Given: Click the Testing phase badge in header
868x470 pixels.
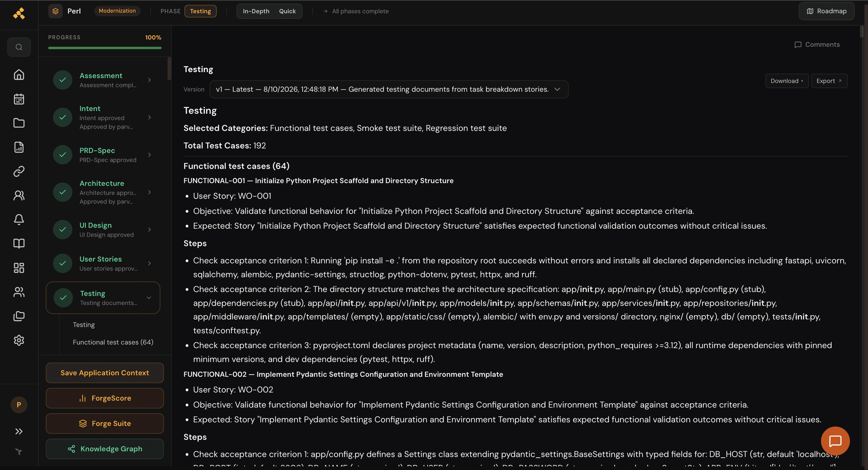Looking at the screenshot, I should click(200, 11).
